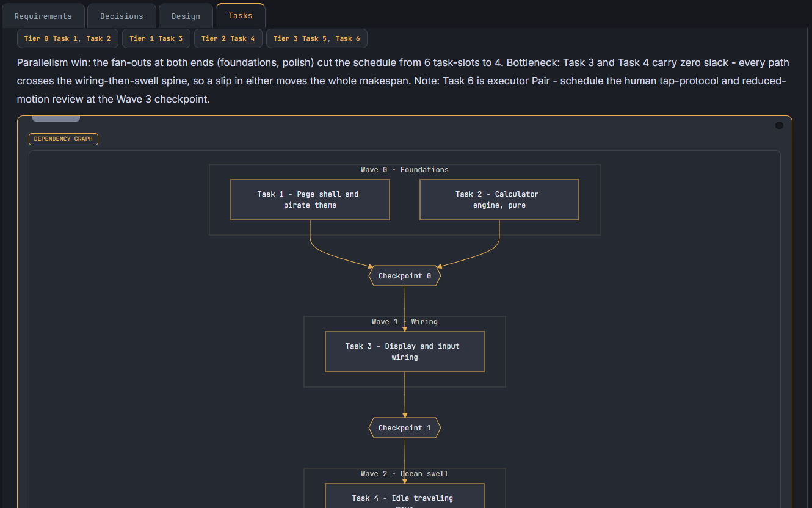Open the Task 5 link in Tier 3 chip
Image resolution: width=812 pixels, height=508 pixels.
tap(314, 38)
